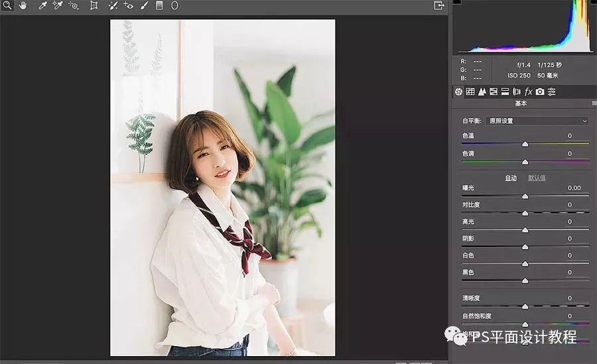Click the ISO 250 readout
Viewport: 597px width, 364px height.
click(519, 76)
